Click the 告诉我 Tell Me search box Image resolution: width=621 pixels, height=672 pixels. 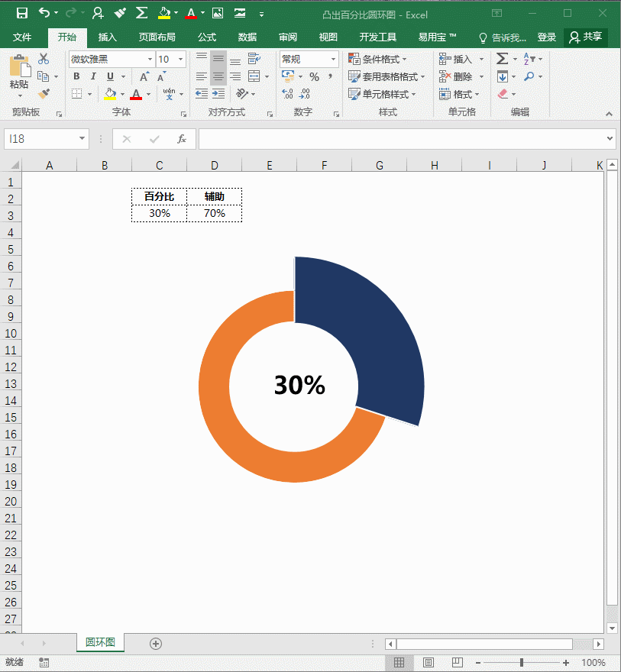pyautogui.click(x=503, y=37)
